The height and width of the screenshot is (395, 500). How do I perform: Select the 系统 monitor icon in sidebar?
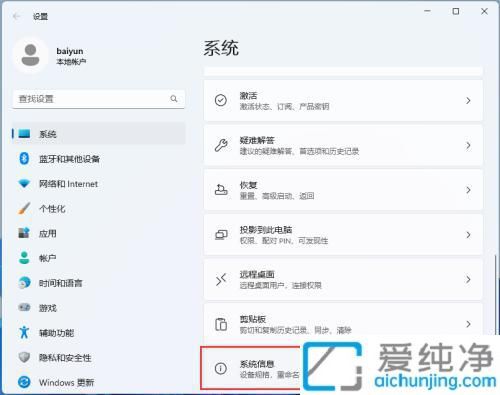(24, 134)
